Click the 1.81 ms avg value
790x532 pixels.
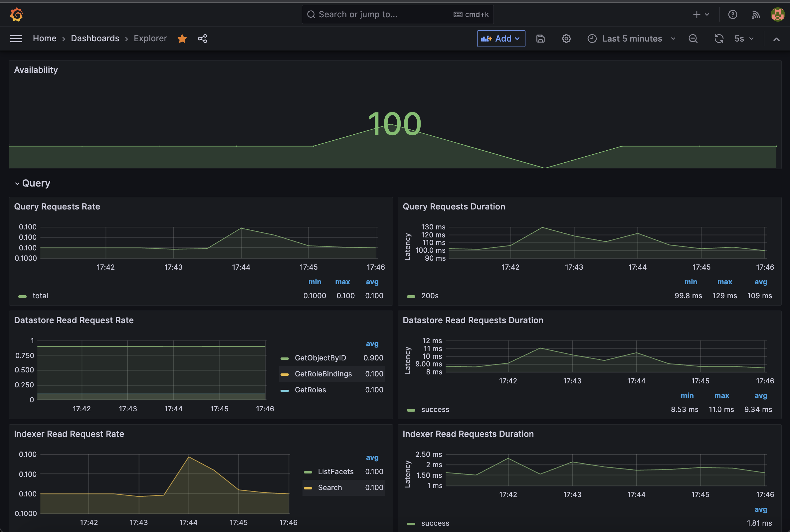tap(759, 523)
